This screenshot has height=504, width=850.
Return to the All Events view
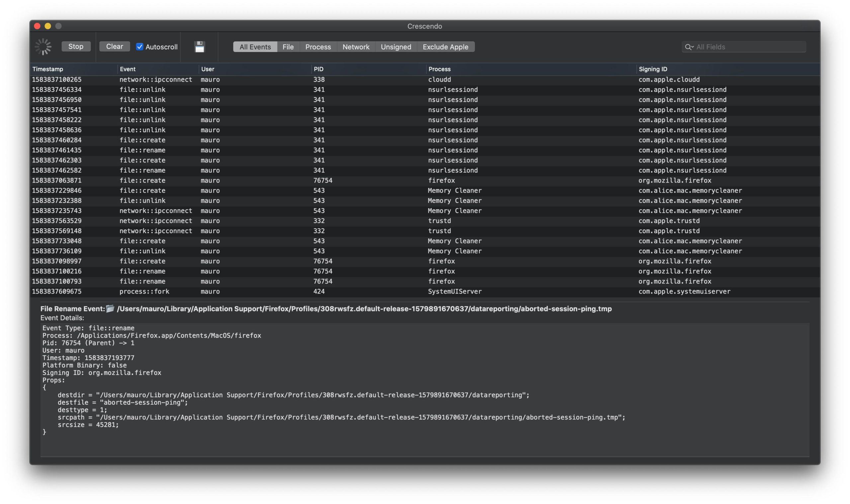[x=255, y=47]
